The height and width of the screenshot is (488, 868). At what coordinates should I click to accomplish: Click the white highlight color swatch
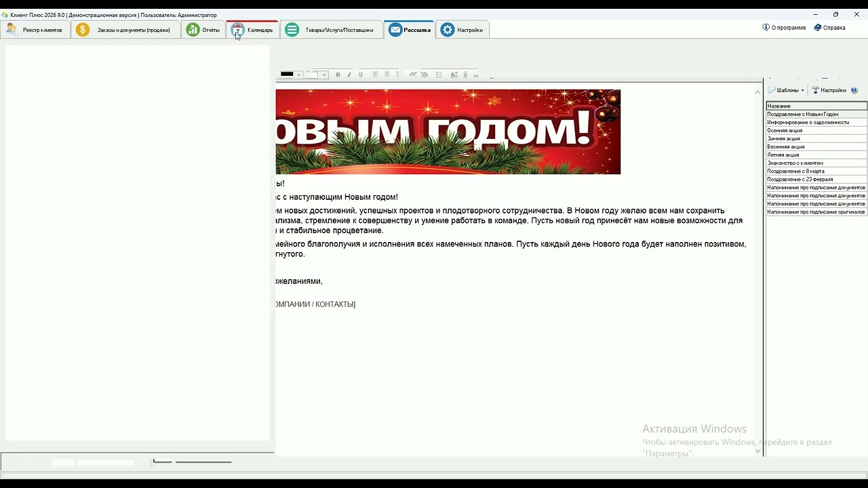point(312,75)
